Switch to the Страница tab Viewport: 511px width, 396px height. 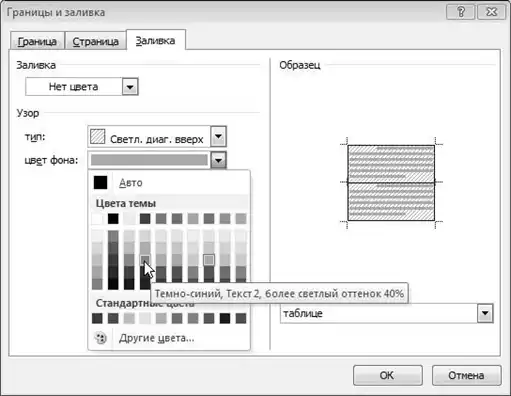(95, 41)
